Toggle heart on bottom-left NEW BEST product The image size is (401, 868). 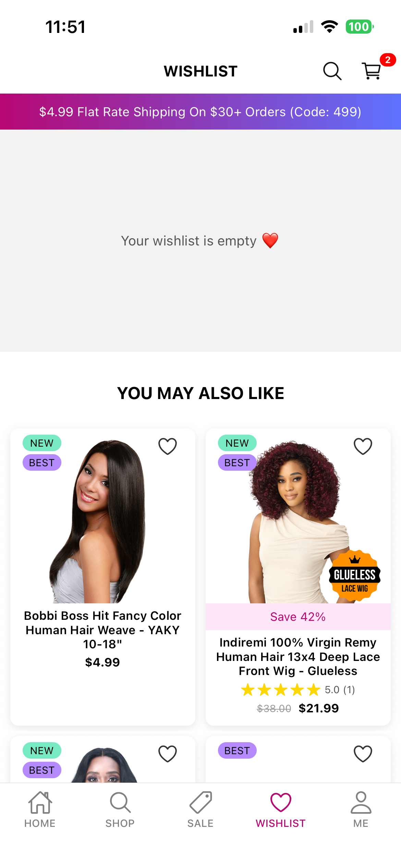pyautogui.click(x=168, y=754)
